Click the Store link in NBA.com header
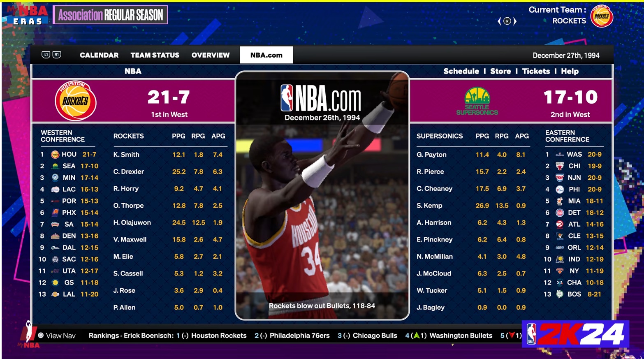 pos(500,71)
